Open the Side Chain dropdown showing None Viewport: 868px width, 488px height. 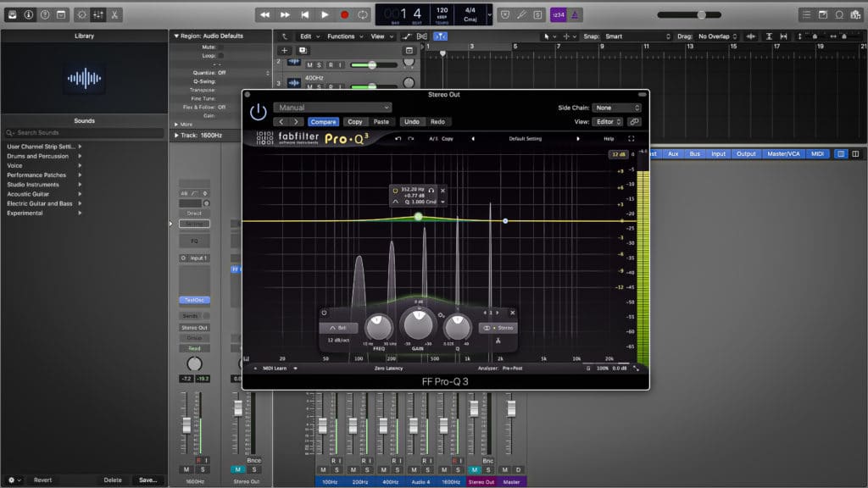click(x=617, y=108)
